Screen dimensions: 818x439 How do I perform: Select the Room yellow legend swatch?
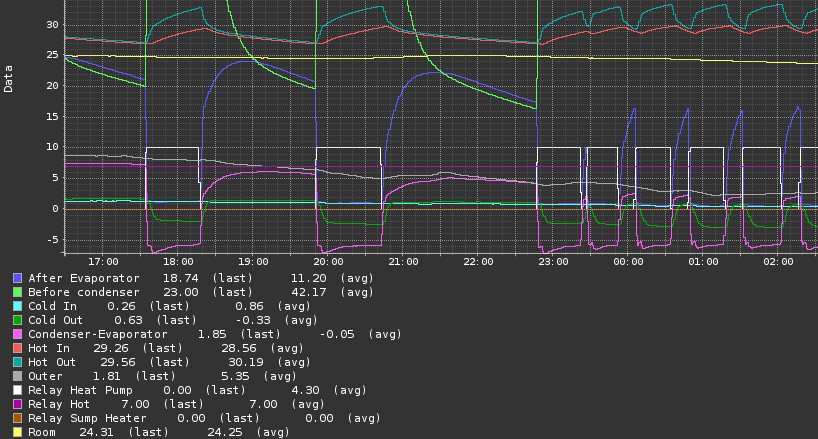[x=17, y=432]
